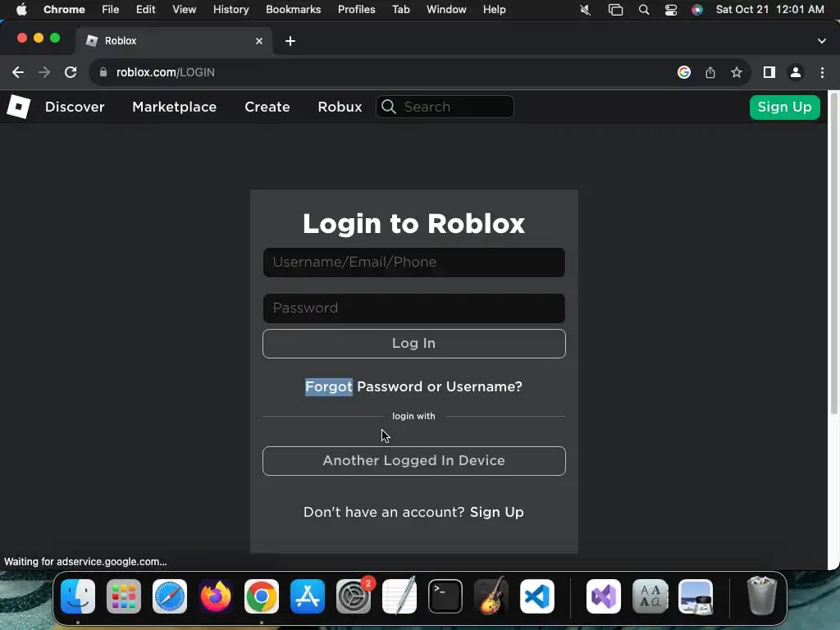
Task: Open Visual Studio purple icon in dock
Action: pyautogui.click(x=604, y=596)
